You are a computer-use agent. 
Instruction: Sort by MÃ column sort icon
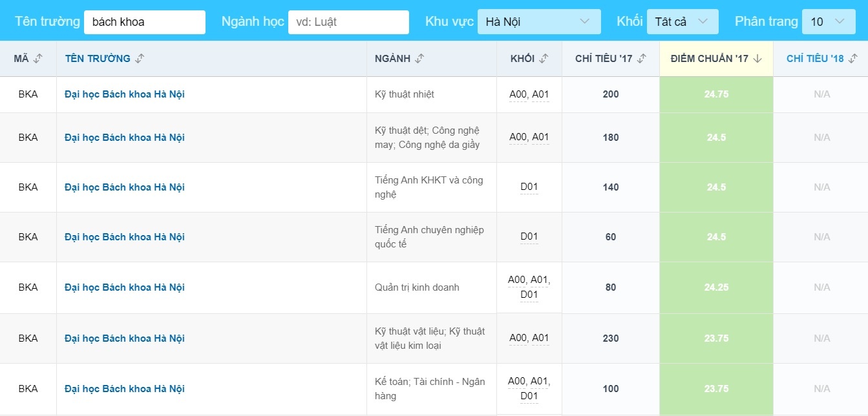click(x=37, y=59)
